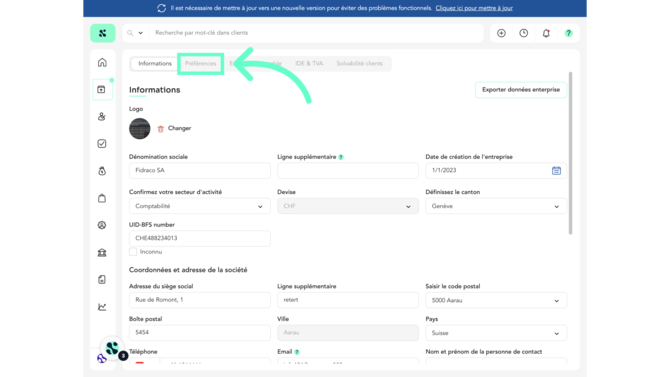Screen dimensions: 670x377
Task: Click the company logo thumbnail
Action: (140, 128)
